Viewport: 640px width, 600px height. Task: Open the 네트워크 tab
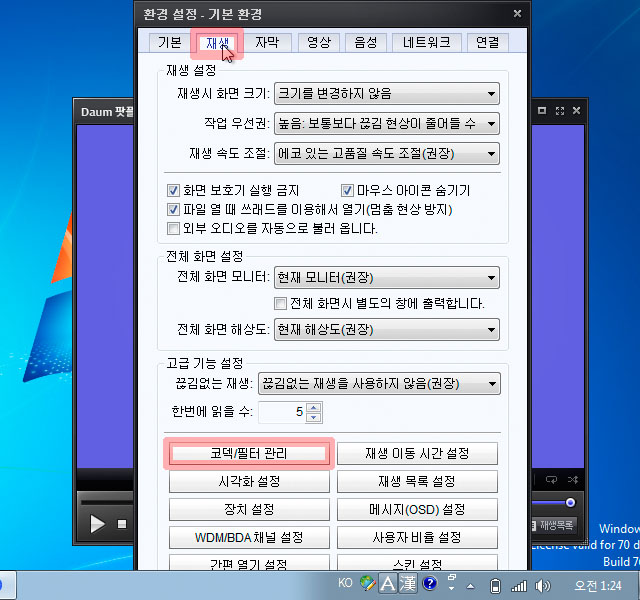(x=417, y=42)
